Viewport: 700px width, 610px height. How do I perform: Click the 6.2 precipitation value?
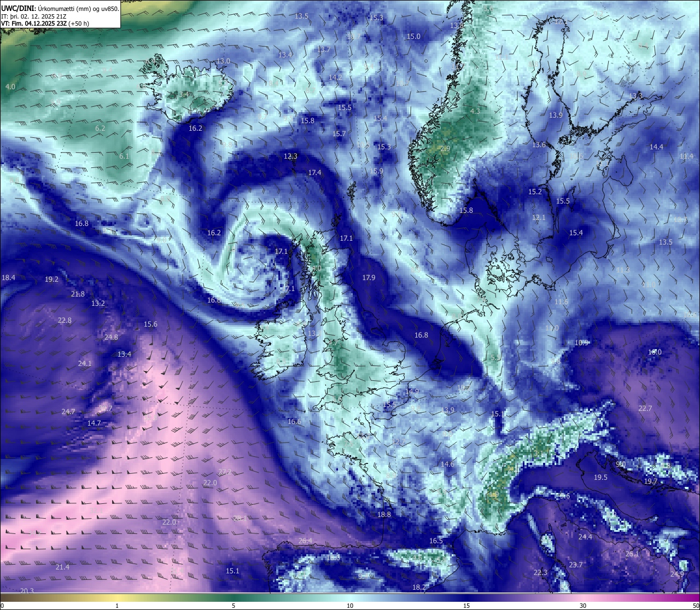click(x=100, y=129)
